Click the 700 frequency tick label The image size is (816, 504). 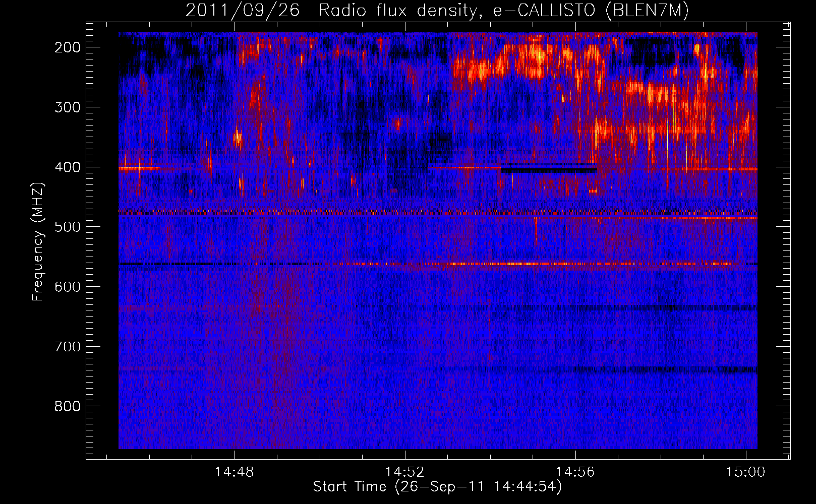coord(68,347)
